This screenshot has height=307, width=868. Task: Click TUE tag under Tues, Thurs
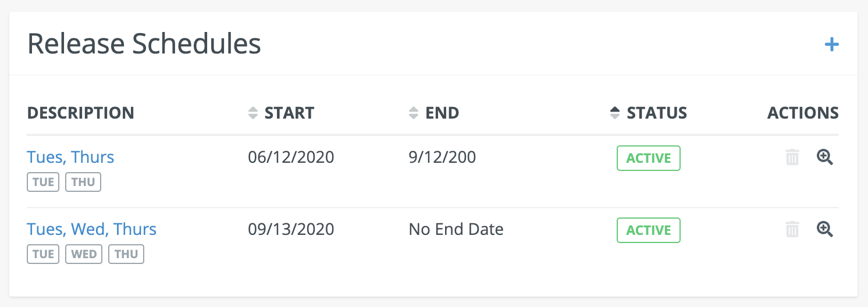43,182
